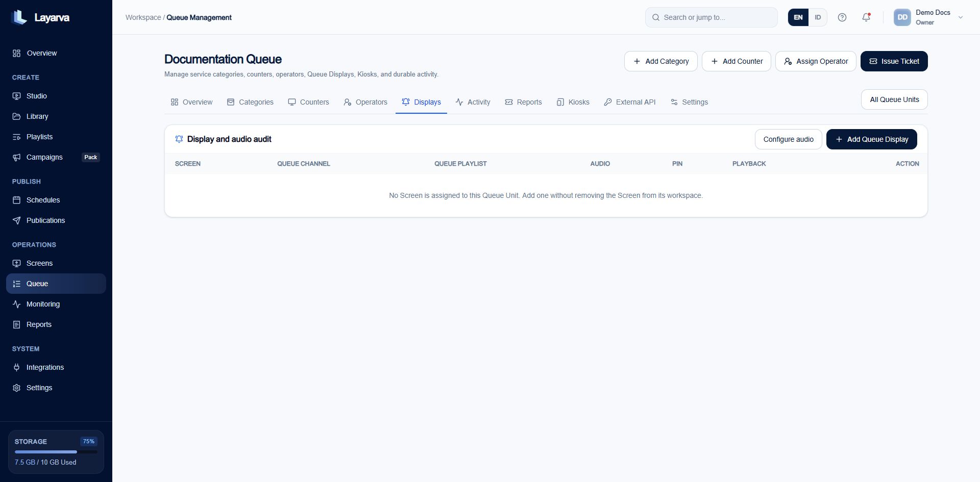Click the AUDIO column header

(600, 164)
